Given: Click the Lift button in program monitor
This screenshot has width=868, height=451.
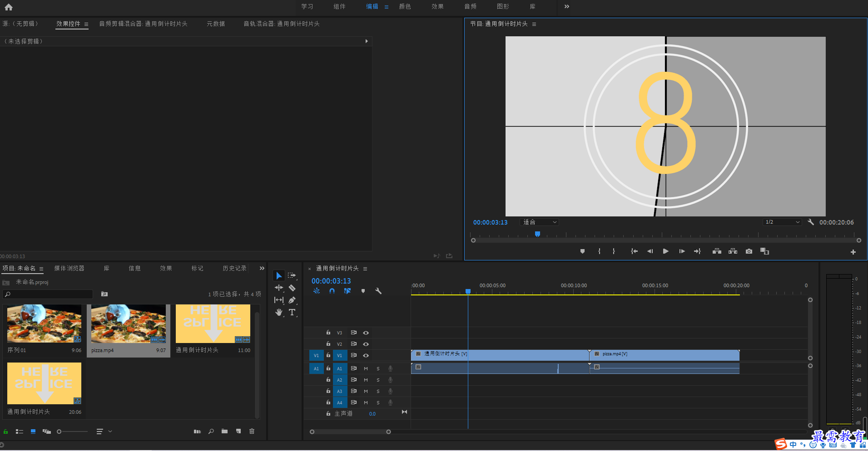Looking at the screenshot, I should tap(717, 251).
